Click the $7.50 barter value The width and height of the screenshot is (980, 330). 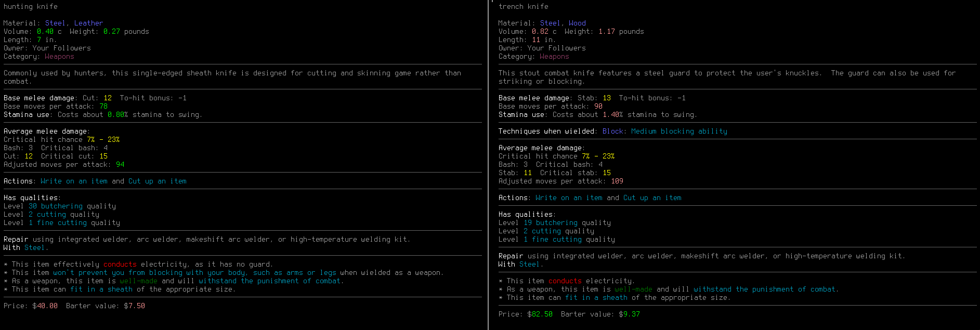134,306
